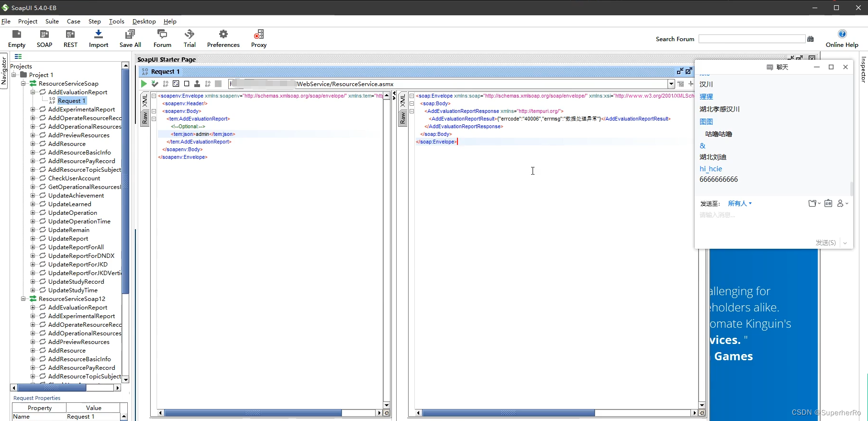Click the navigator list view icon
This screenshot has width=868, height=421.
point(18,56)
